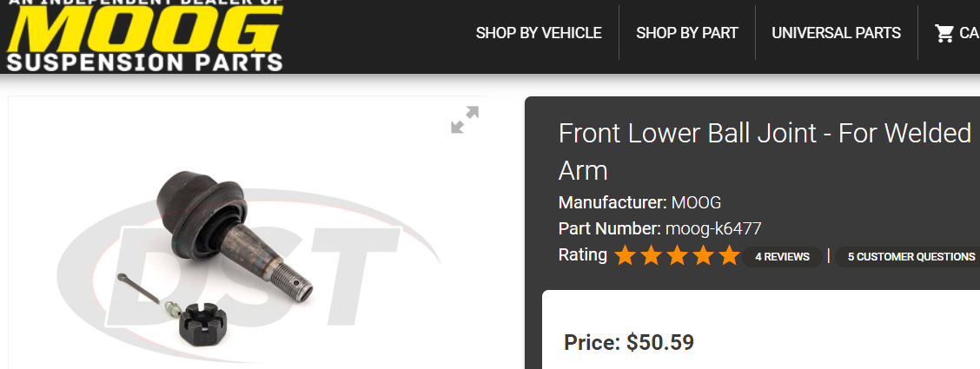This screenshot has height=369, width=980.
Task: Select the first rating star
Action: tap(625, 256)
